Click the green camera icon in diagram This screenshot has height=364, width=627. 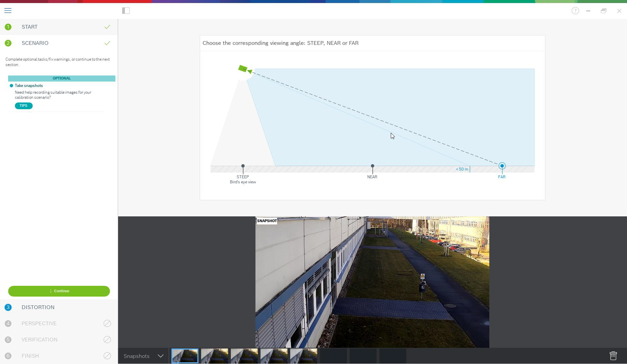[x=243, y=69]
